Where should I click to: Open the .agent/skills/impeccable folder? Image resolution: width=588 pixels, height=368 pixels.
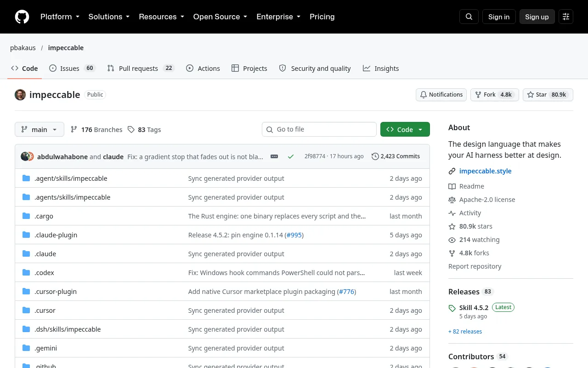(x=71, y=178)
